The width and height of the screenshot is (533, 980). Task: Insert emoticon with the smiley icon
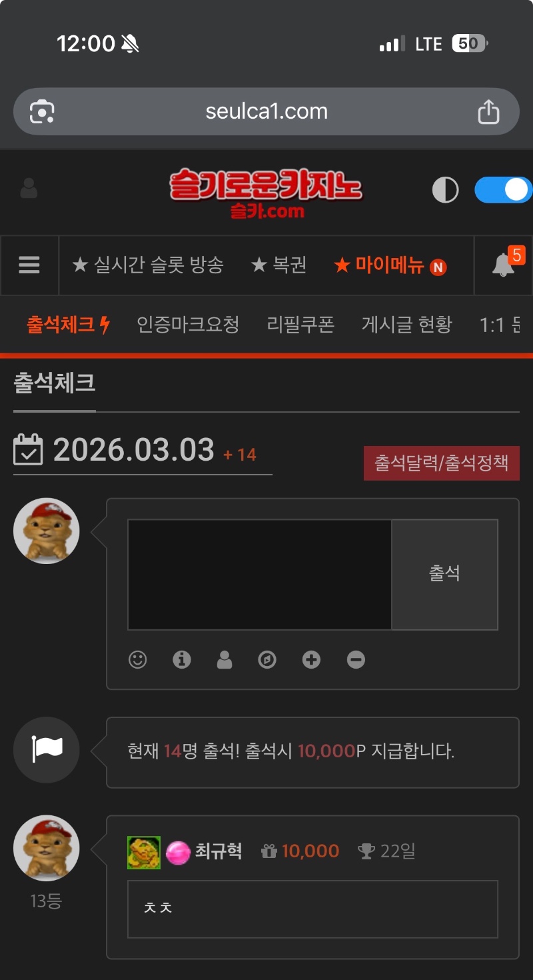pyautogui.click(x=138, y=660)
